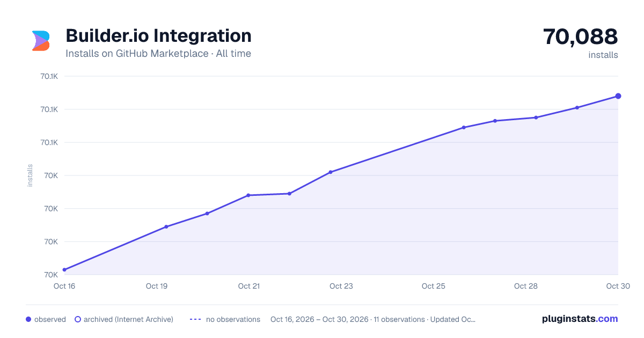Click the rotated installs y-axis title
The width and height of the screenshot is (644, 338).
click(x=30, y=175)
